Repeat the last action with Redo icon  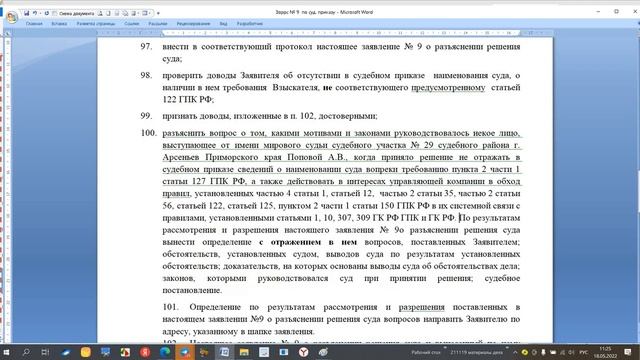coord(47,13)
